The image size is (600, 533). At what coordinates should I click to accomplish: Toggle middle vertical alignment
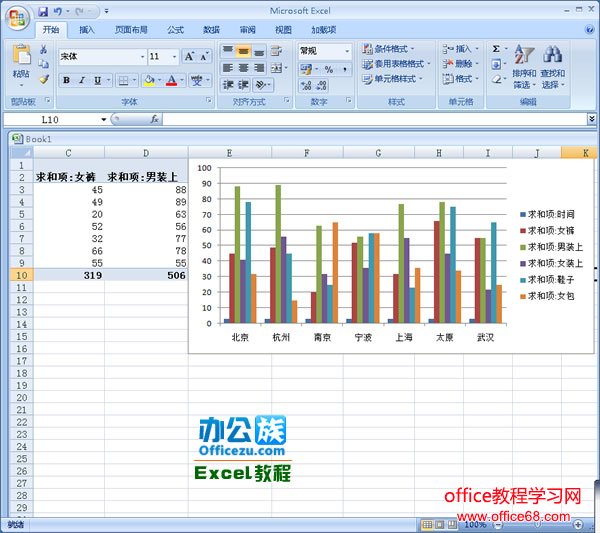point(244,51)
